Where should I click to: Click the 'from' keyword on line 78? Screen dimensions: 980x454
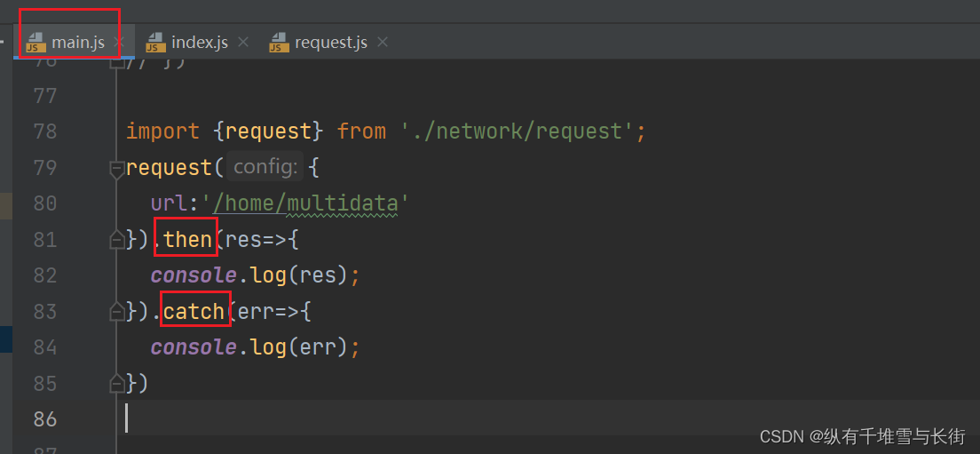coord(361,131)
